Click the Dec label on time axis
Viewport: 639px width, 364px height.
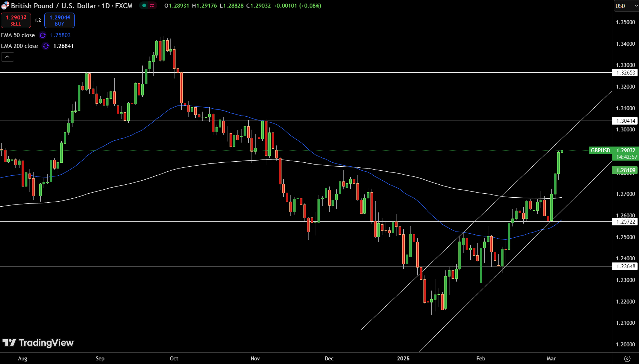point(329,359)
